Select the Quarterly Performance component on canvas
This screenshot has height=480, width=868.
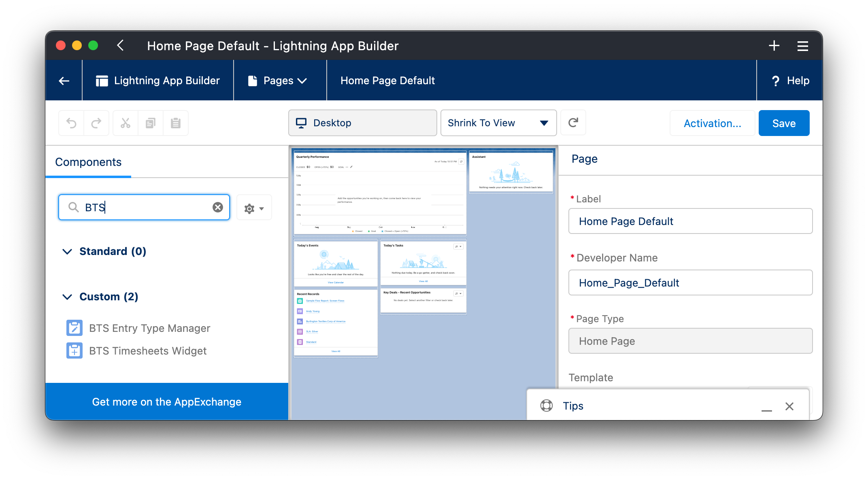pyautogui.click(x=380, y=194)
